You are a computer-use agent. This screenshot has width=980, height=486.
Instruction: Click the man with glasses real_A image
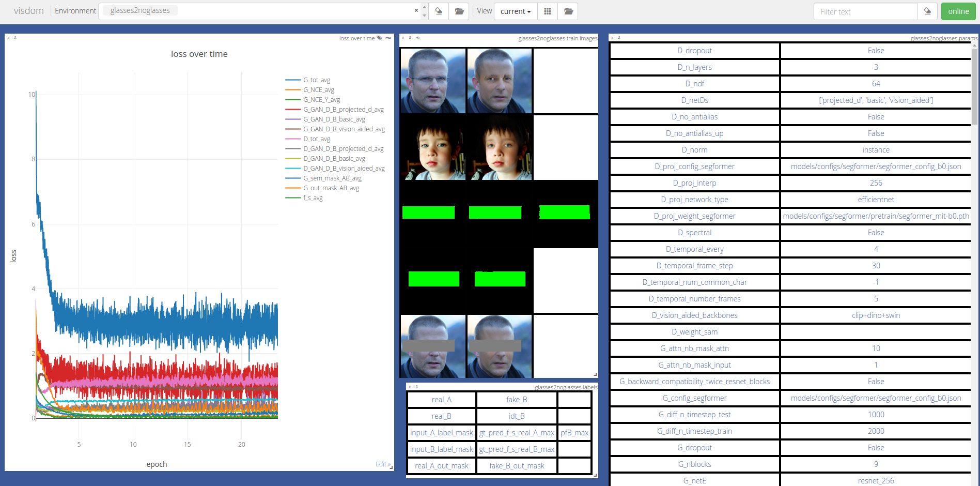point(433,81)
